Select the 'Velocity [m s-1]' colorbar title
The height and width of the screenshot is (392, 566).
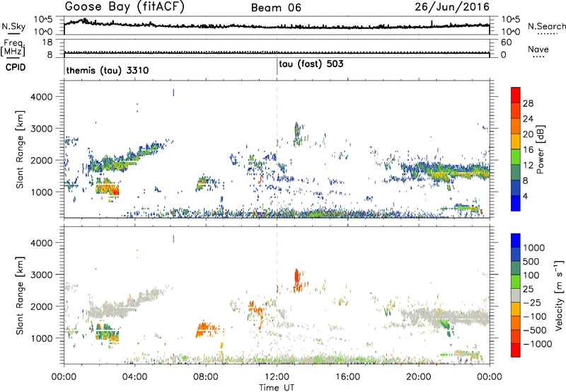(559, 295)
